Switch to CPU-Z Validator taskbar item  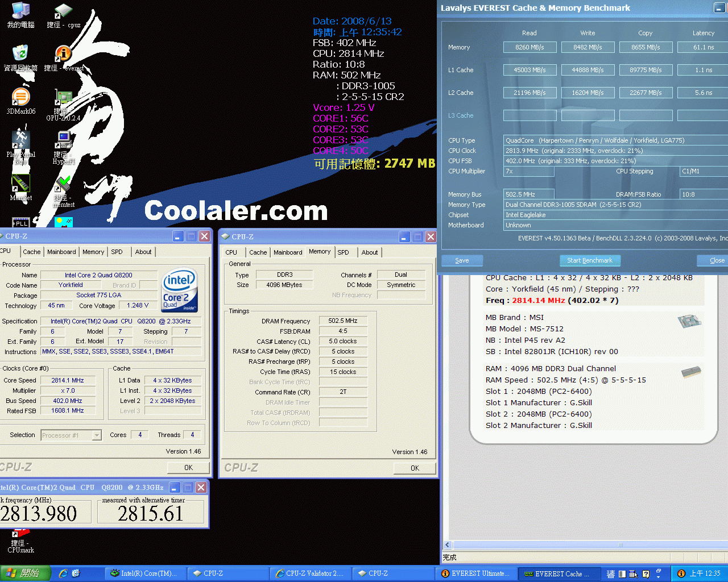point(309,573)
